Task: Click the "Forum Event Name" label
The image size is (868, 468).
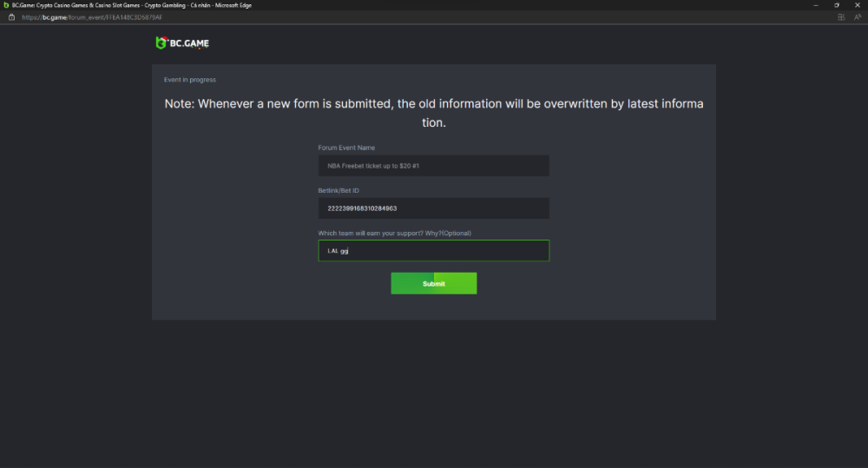Action: click(x=346, y=148)
